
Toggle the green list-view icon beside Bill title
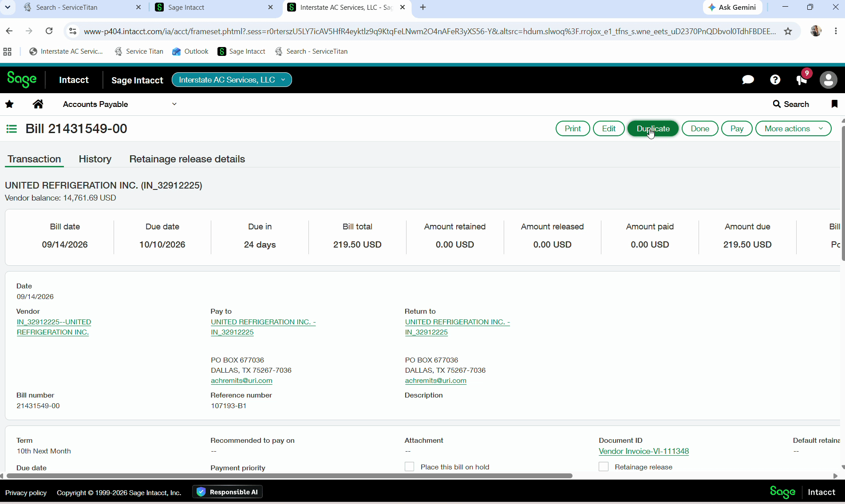pos(12,129)
